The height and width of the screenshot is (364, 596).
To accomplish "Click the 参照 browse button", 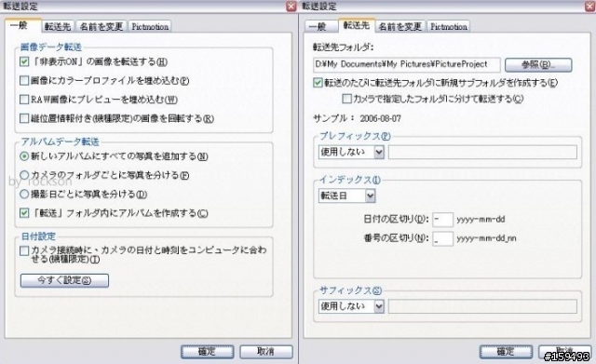I will pos(538,65).
